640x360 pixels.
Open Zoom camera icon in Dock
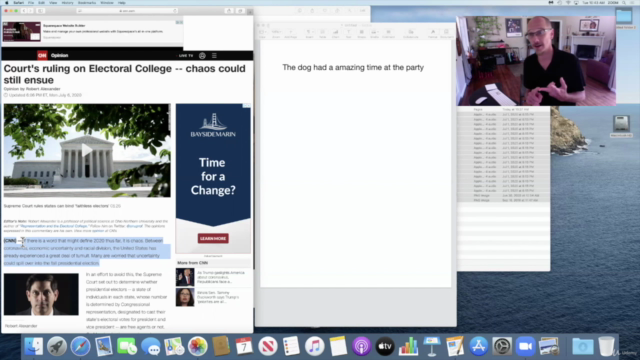point(525,347)
